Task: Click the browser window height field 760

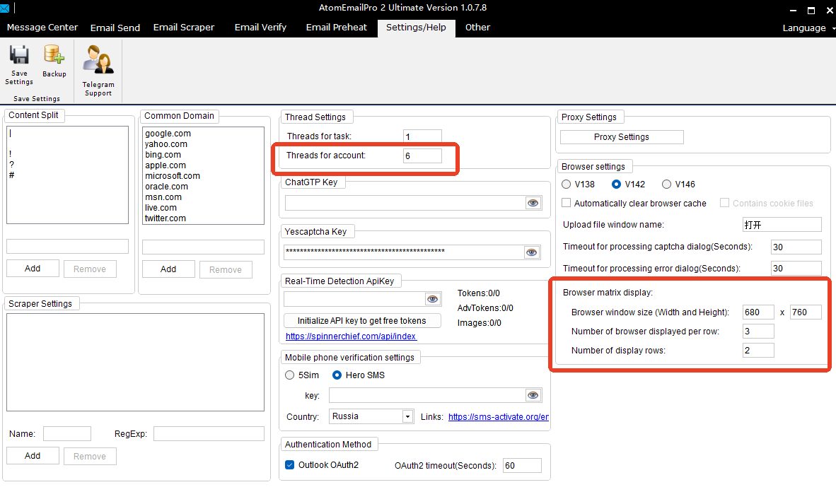Action: coord(806,312)
